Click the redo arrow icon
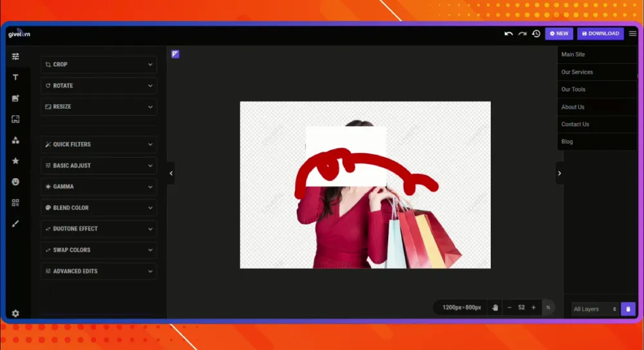The height and width of the screenshot is (350, 644). click(x=522, y=33)
